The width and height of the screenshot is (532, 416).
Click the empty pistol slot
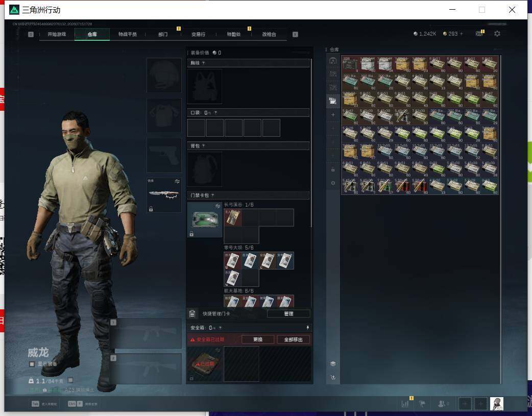pyautogui.click(x=164, y=155)
